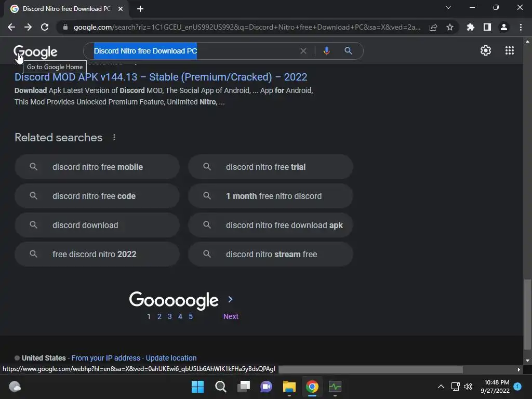Image resolution: width=532 pixels, height=399 pixels.
Task: Click From your IP address link
Action: 106,358
